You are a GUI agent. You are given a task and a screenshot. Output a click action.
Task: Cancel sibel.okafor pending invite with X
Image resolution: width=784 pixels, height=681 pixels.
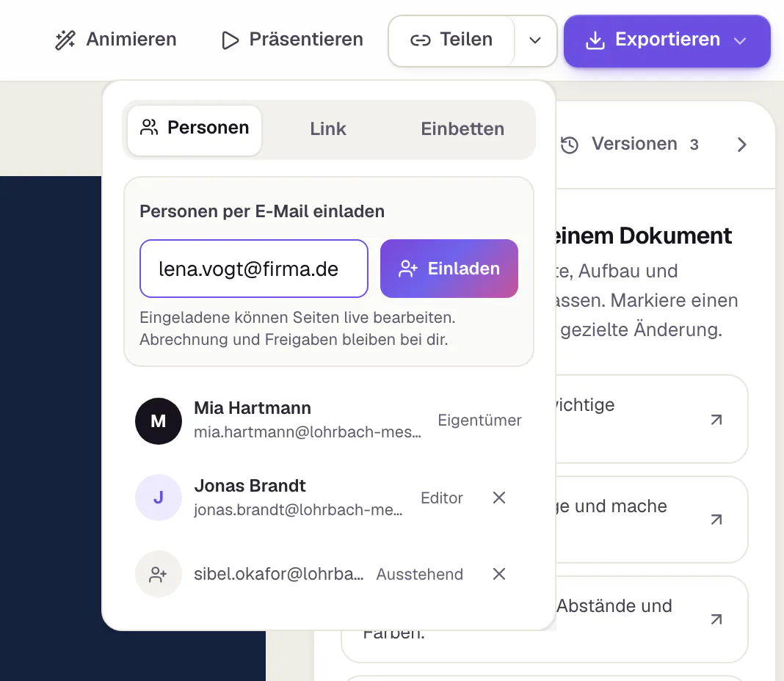pos(499,574)
